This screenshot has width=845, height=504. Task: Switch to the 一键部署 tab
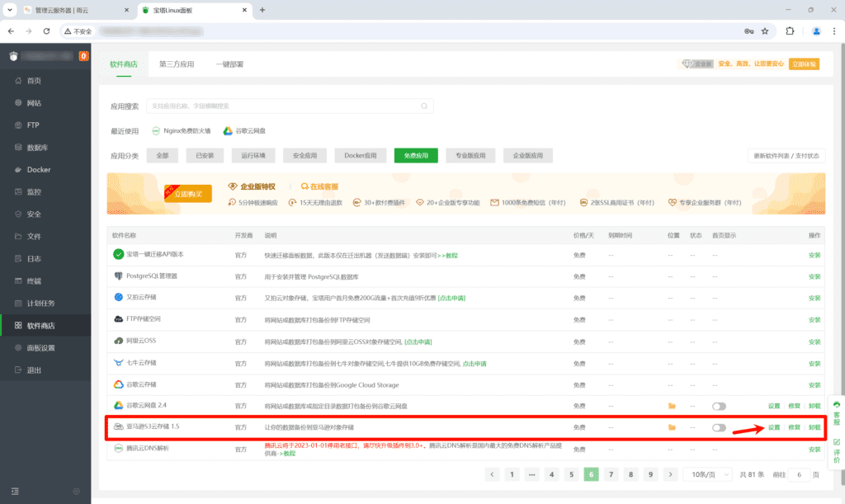pos(229,64)
